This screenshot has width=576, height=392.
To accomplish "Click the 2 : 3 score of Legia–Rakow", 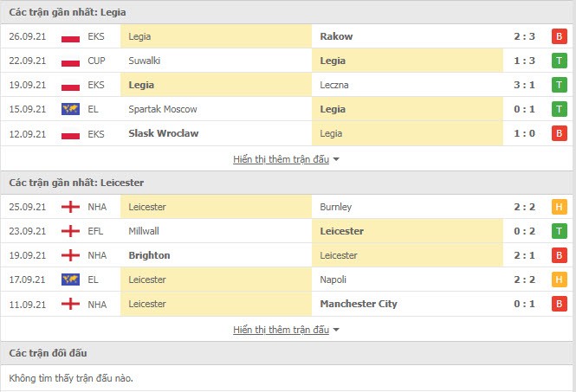I will pos(523,36).
